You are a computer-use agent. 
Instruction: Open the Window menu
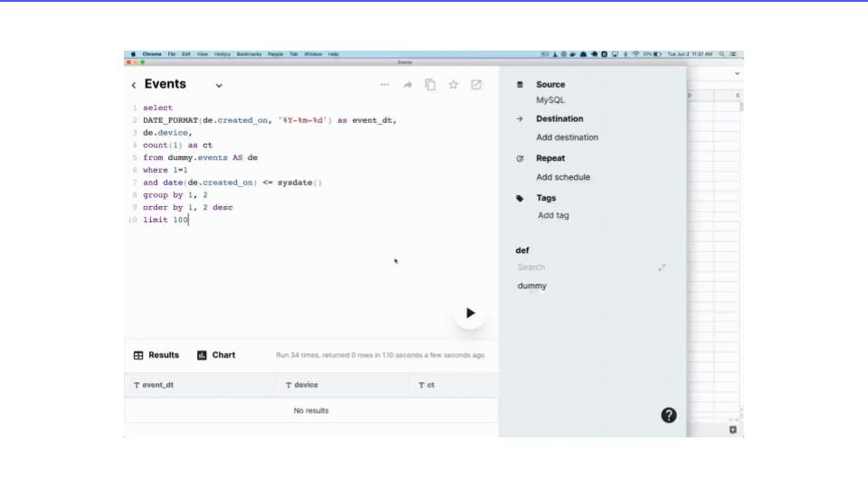(313, 54)
